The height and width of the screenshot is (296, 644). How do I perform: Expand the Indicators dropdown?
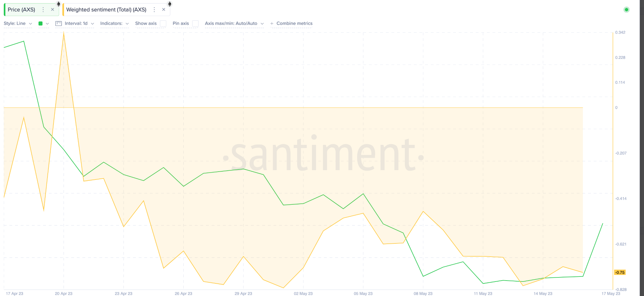coord(114,23)
